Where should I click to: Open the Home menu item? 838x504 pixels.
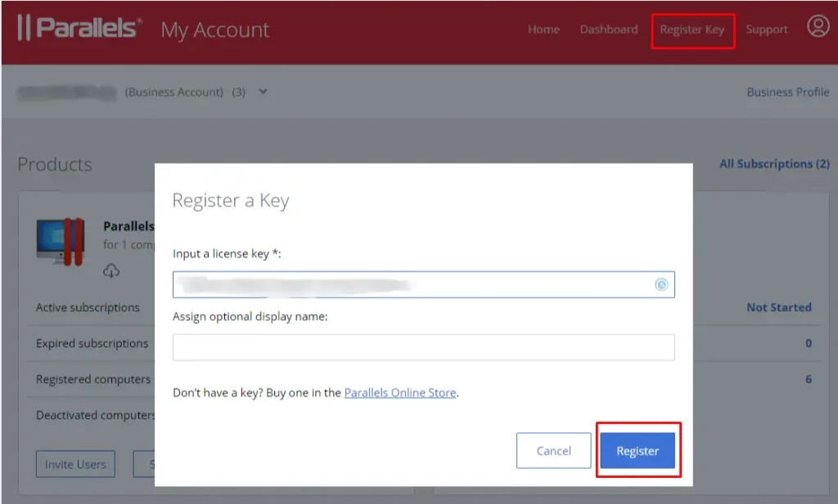click(x=543, y=29)
